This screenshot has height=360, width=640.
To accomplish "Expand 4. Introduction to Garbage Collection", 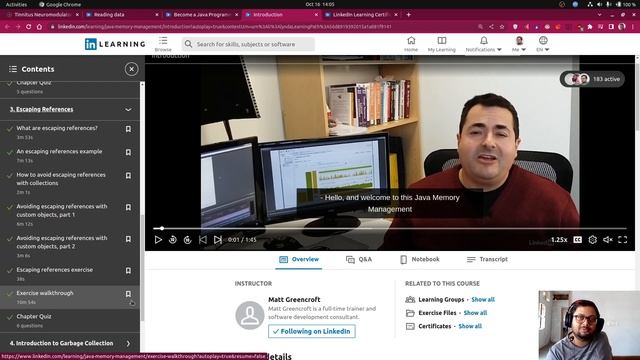I will tap(128, 344).
